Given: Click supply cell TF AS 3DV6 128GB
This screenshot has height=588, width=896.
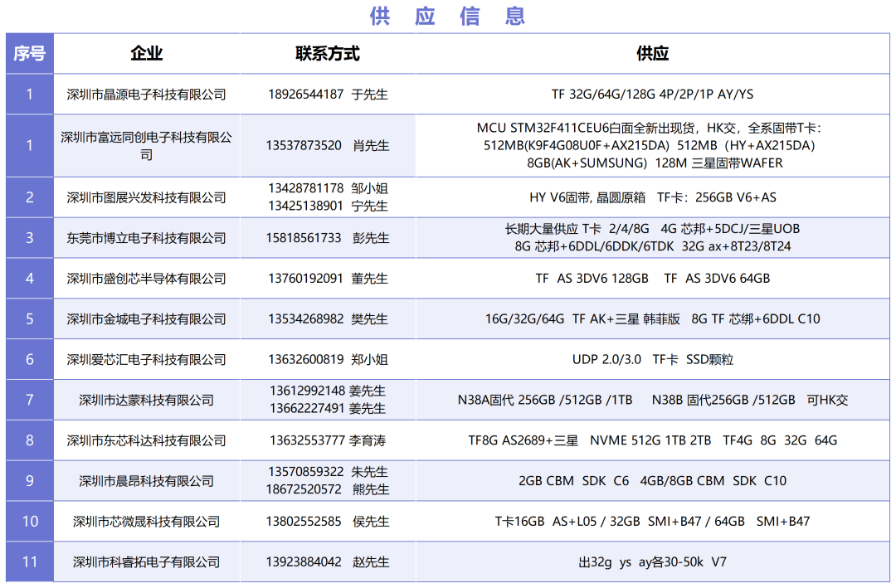Looking at the screenshot, I should [x=653, y=279].
